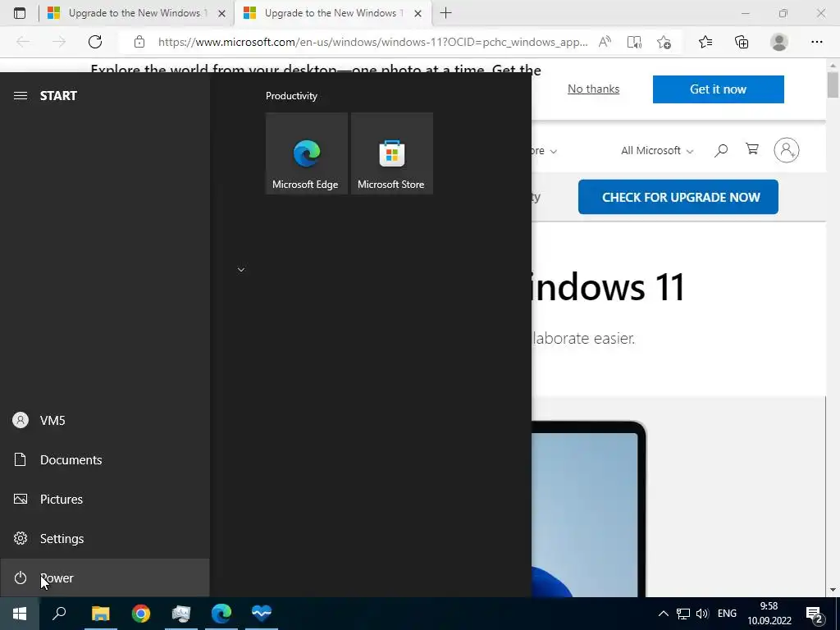Open Documents from Start menu
This screenshot has height=630, width=840.
104,459
